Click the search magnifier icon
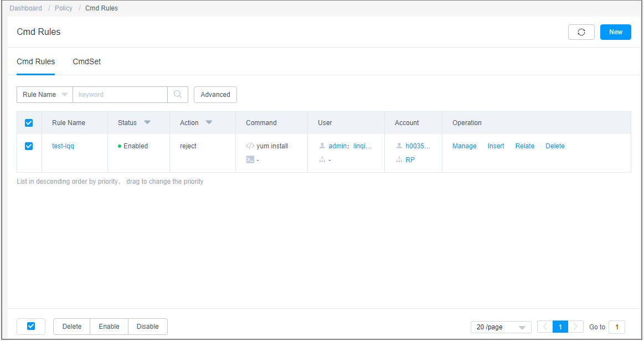Viewport: 644px width, 341px height. coord(178,94)
